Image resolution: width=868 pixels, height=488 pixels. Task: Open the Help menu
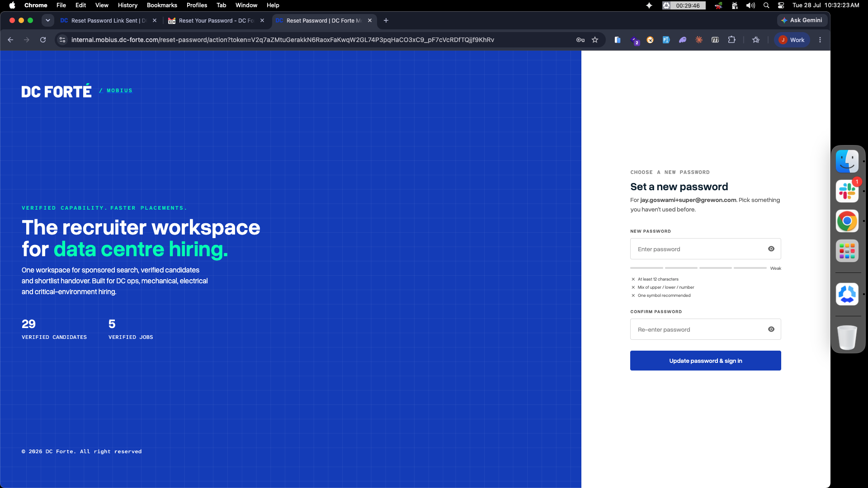(x=273, y=5)
